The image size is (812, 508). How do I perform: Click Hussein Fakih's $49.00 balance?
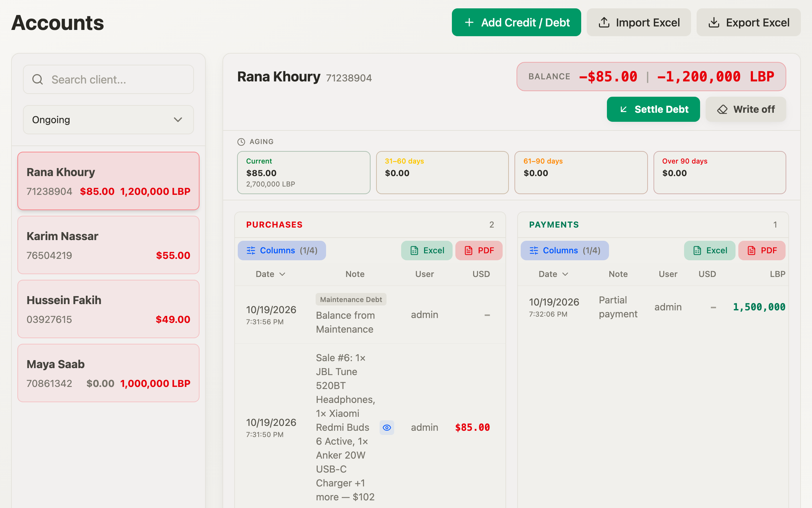173,319
